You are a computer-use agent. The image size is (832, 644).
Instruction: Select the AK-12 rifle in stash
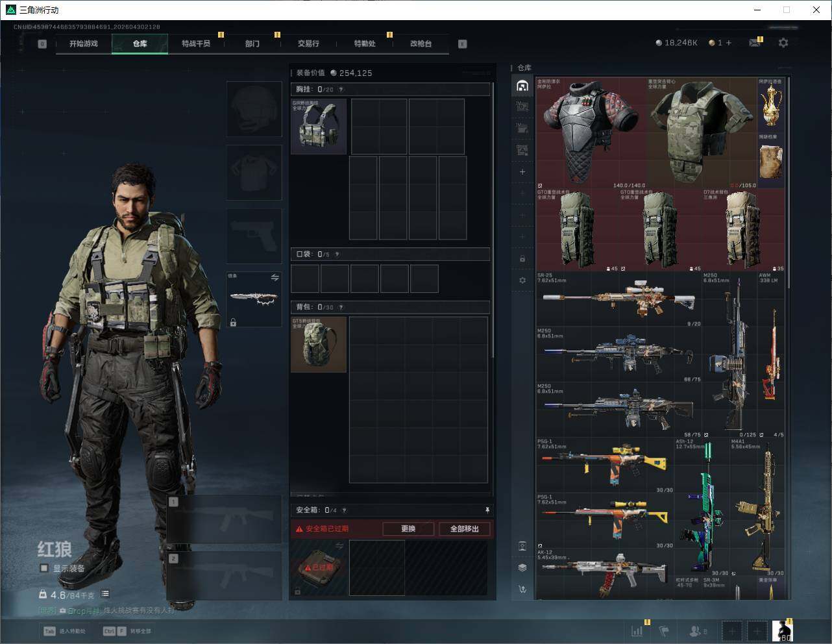pyautogui.click(x=606, y=576)
